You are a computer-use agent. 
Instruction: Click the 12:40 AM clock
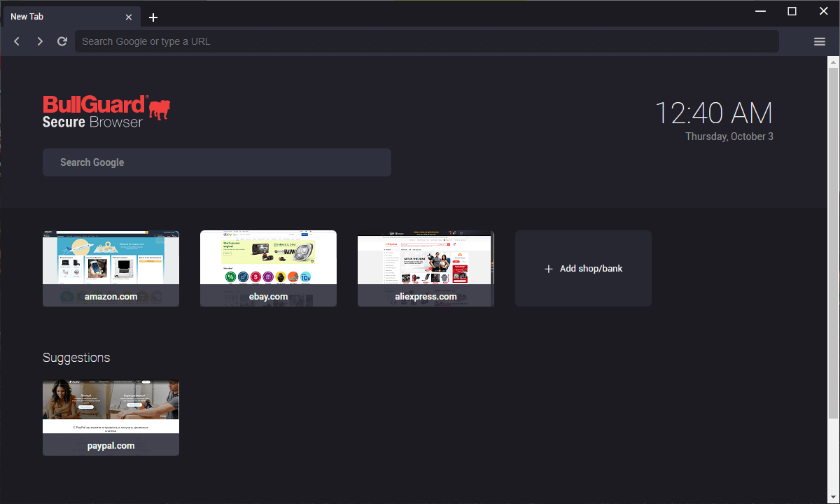pyautogui.click(x=714, y=113)
